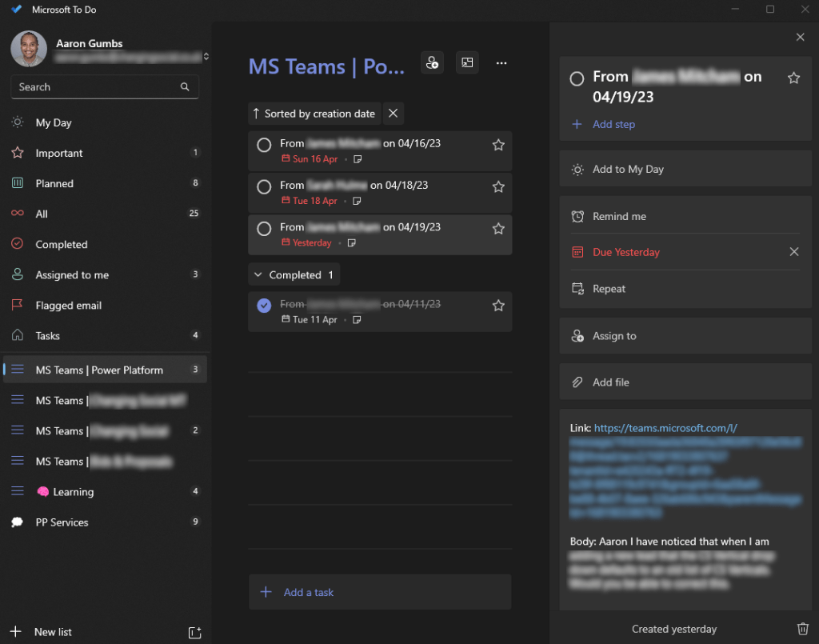The height and width of the screenshot is (644, 819).
Task: Select the Learning list in the sidebar
Action: click(x=75, y=491)
